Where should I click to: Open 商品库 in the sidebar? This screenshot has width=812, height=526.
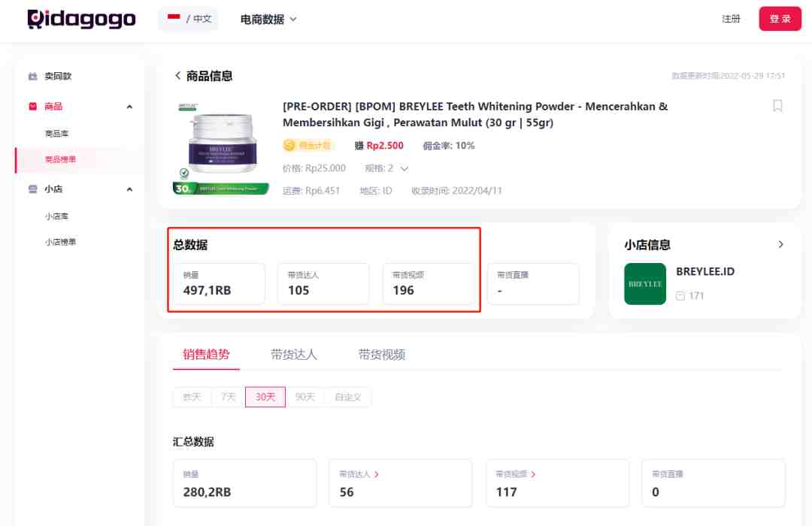pyautogui.click(x=56, y=134)
